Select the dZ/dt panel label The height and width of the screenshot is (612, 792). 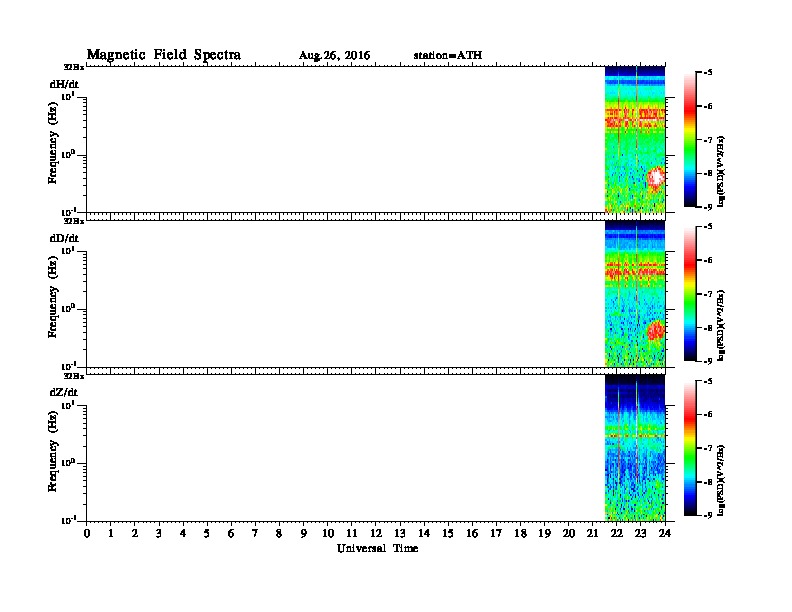click(63, 392)
